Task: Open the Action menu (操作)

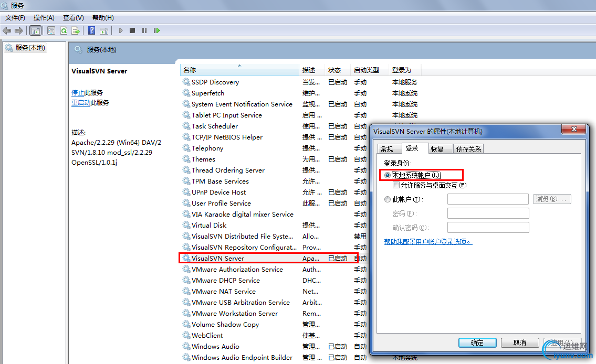Action: [x=44, y=18]
